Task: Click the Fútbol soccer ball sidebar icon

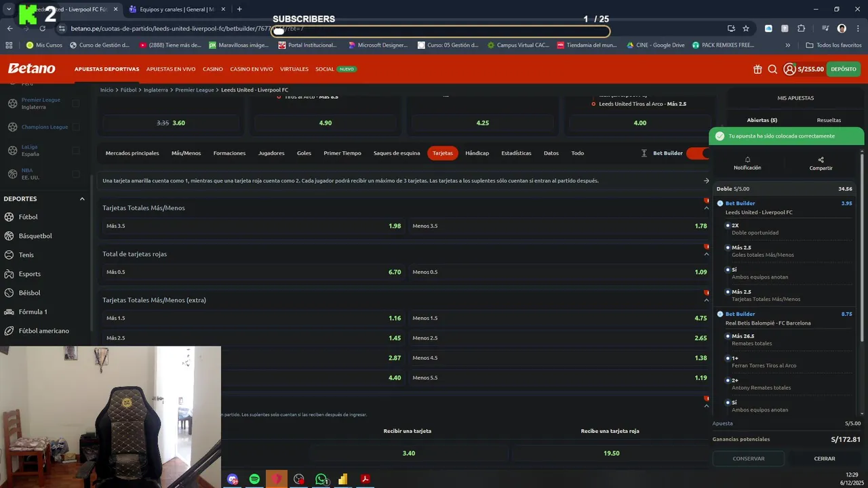Action: coord(9,217)
